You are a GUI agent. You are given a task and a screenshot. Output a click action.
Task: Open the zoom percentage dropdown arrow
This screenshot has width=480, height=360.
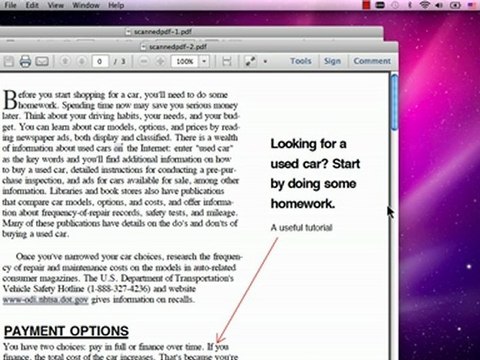(204, 61)
